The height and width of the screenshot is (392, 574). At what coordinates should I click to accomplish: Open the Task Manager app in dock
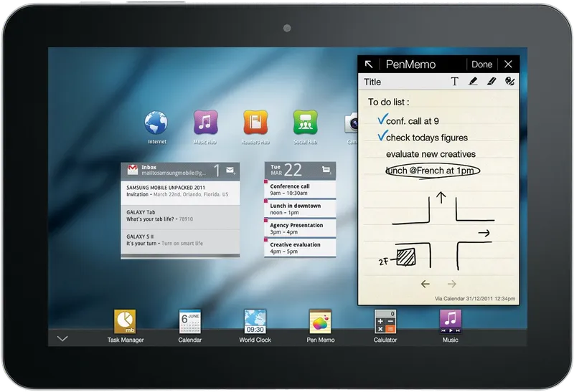[x=125, y=322]
